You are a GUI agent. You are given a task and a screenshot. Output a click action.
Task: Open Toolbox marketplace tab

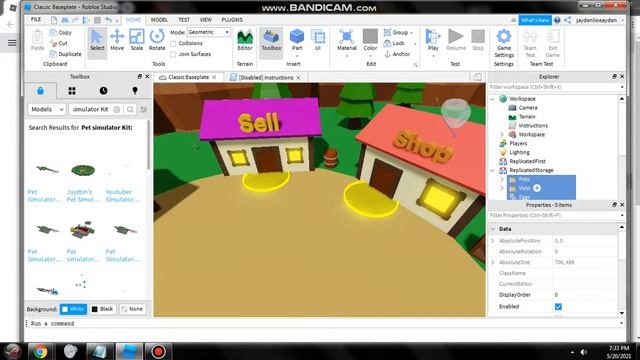tap(40, 91)
